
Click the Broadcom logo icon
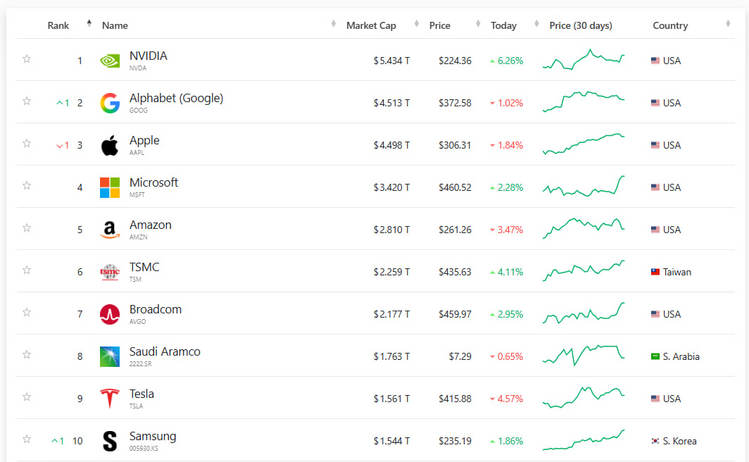pos(110,314)
